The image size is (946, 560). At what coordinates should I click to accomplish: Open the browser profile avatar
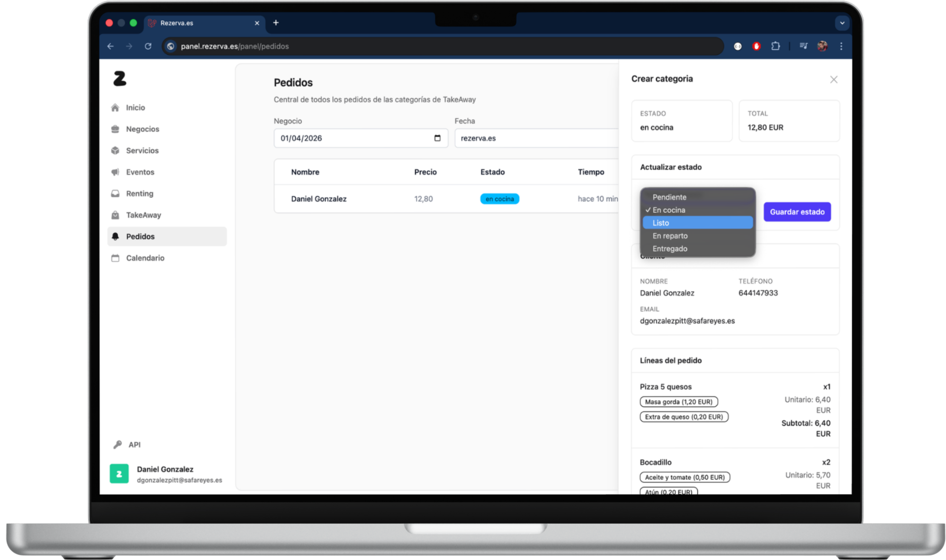(823, 46)
